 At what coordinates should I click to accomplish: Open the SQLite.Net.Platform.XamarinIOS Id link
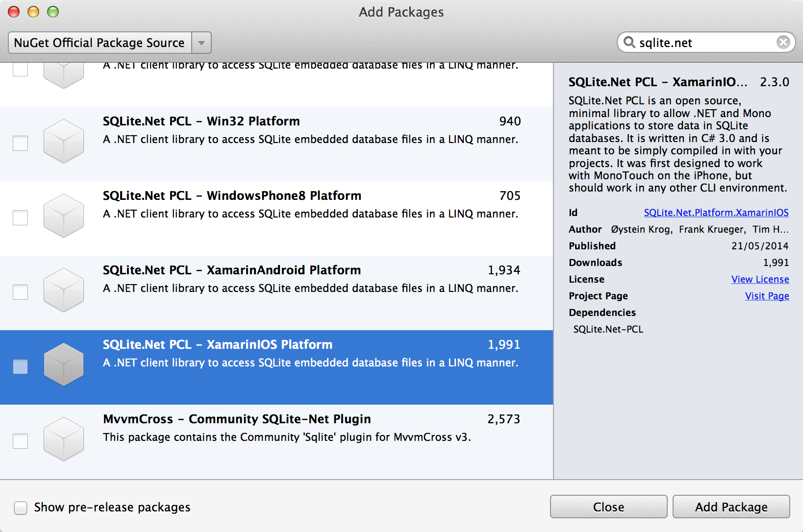coord(716,213)
